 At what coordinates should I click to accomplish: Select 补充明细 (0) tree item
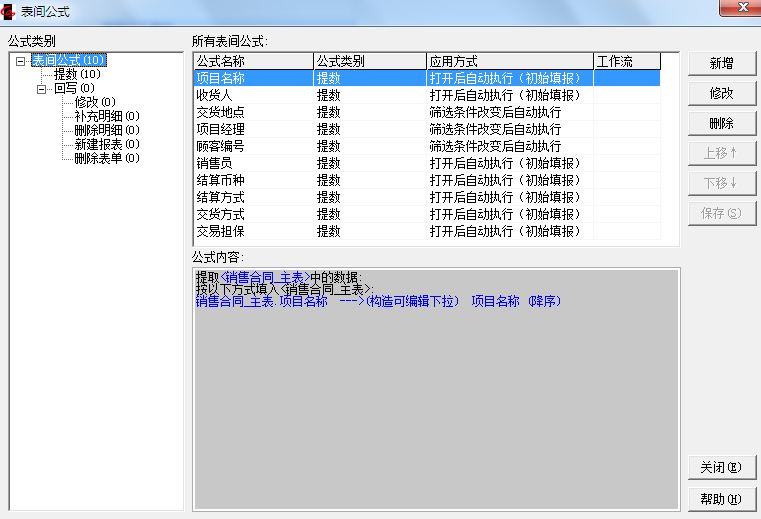point(106,116)
